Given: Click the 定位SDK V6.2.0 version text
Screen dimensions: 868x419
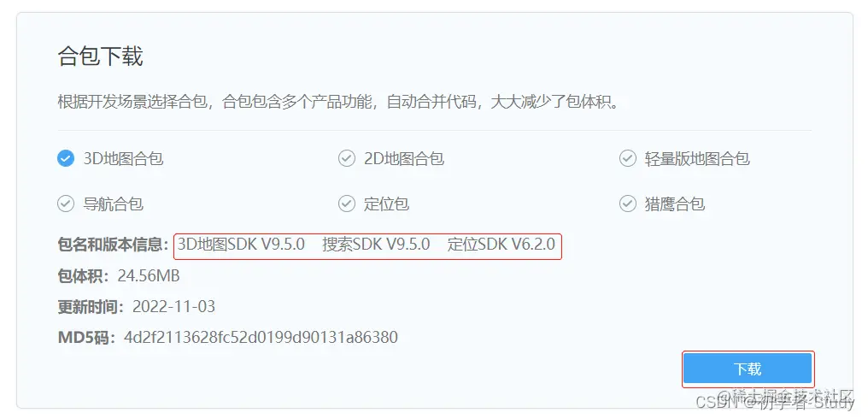Looking at the screenshot, I should [x=501, y=245].
